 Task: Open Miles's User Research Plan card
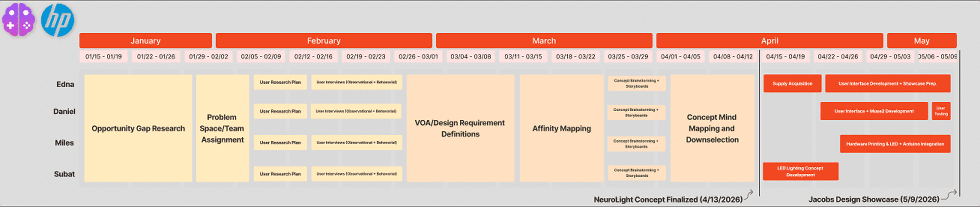280,143
